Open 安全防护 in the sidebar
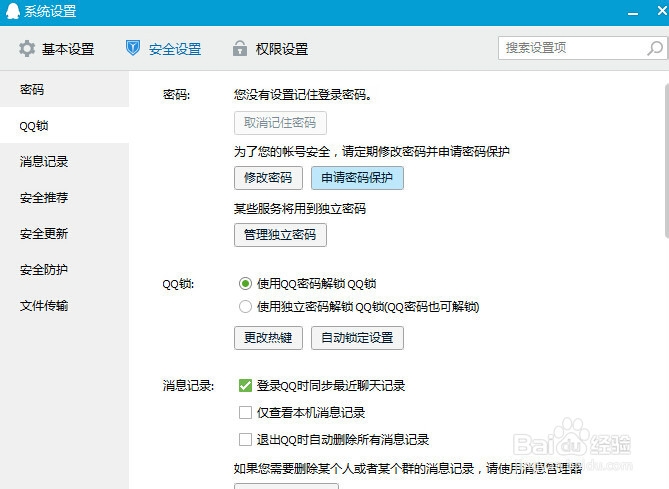The image size is (669, 489). 64,269
